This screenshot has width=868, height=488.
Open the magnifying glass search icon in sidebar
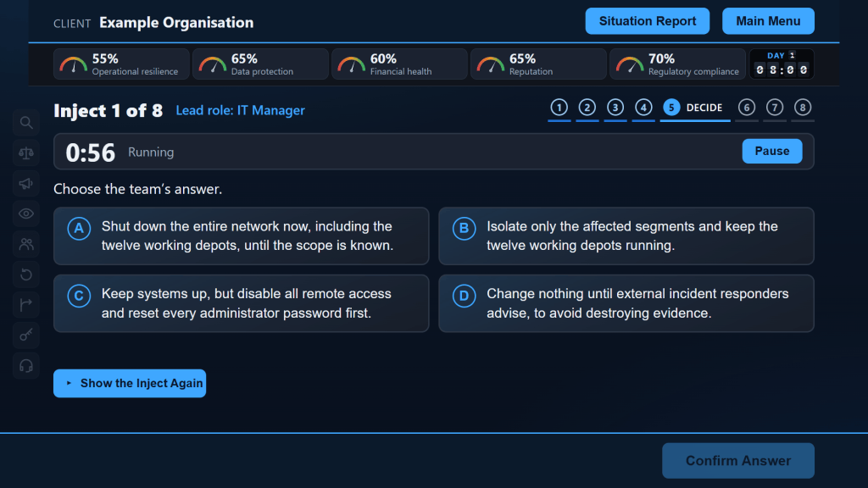[26, 123]
